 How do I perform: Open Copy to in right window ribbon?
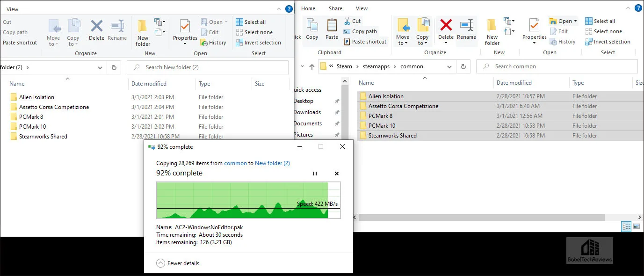tap(422, 31)
